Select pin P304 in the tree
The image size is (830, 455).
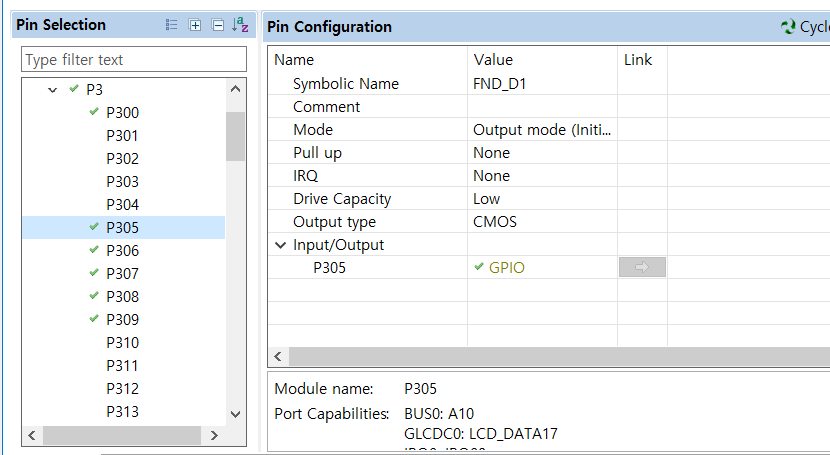coord(122,205)
